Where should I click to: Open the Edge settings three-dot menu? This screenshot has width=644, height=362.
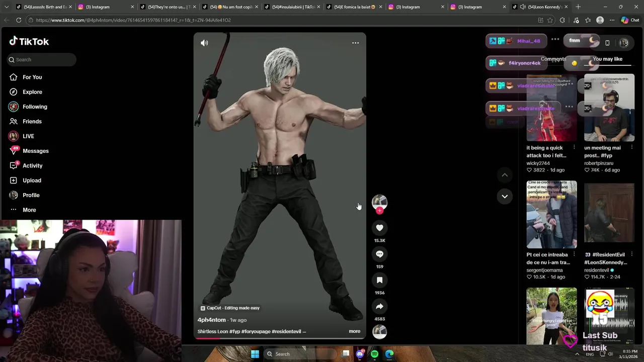(x=612, y=20)
